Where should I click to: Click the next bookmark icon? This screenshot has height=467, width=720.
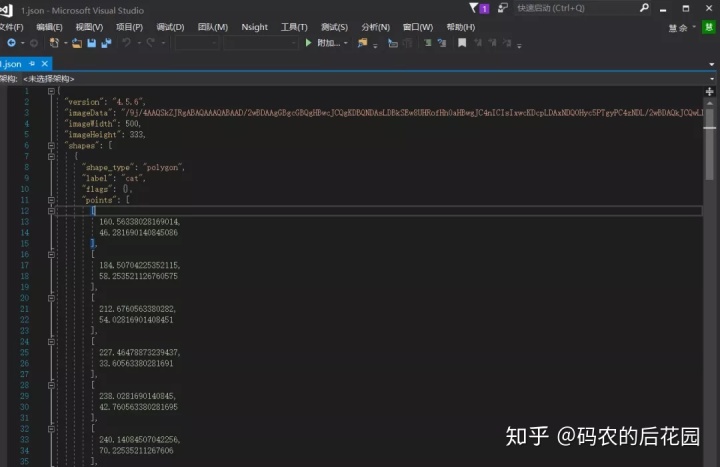[x=492, y=43]
